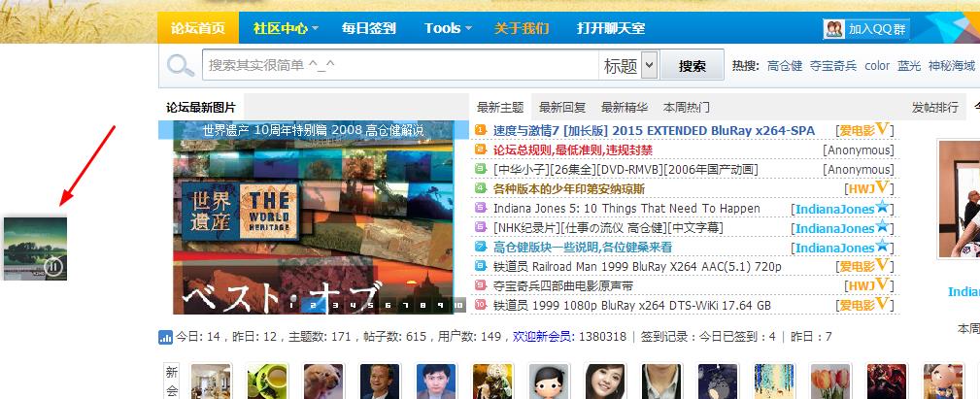Jump to slide 1 in the slideshow
The width and height of the screenshot is (980, 399).
coord(291,306)
